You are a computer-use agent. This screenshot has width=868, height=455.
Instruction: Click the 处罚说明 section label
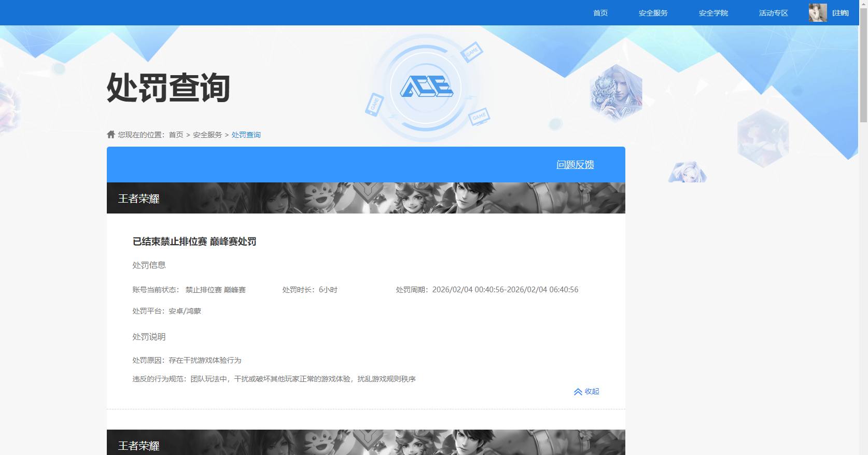tap(149, 337)
